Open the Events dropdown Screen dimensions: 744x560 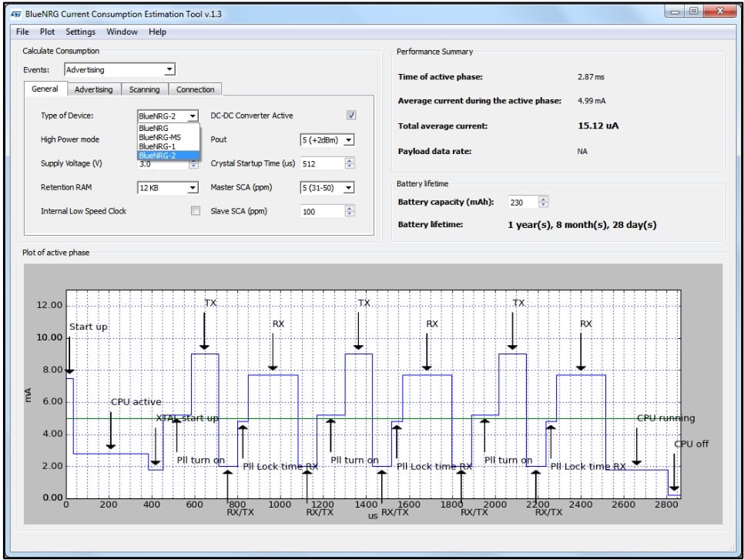coord(119,69)
